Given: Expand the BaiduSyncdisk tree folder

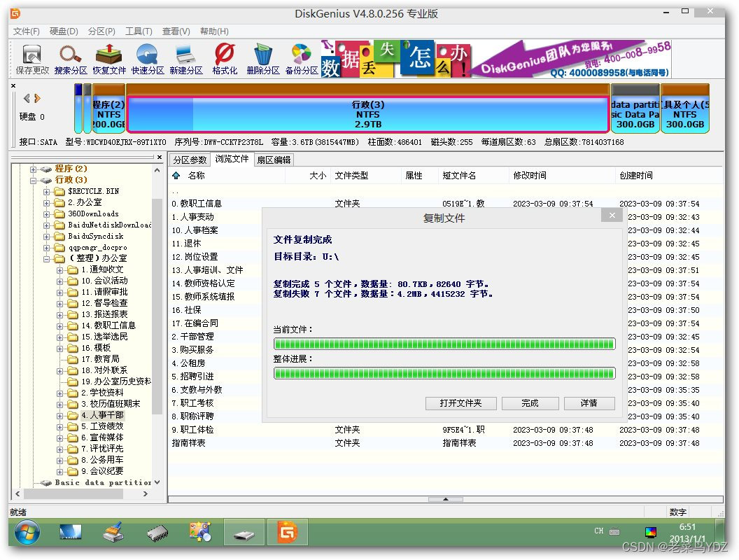Looking at the screenshot, I should click(46, 237).
